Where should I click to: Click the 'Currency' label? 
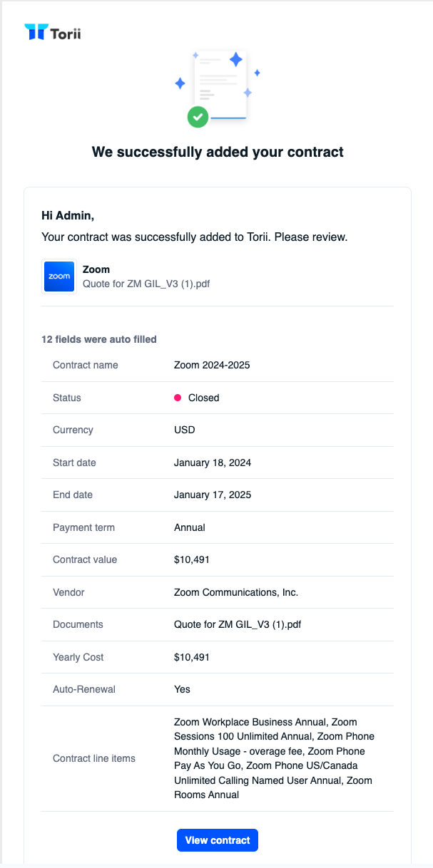click(73, 430)
